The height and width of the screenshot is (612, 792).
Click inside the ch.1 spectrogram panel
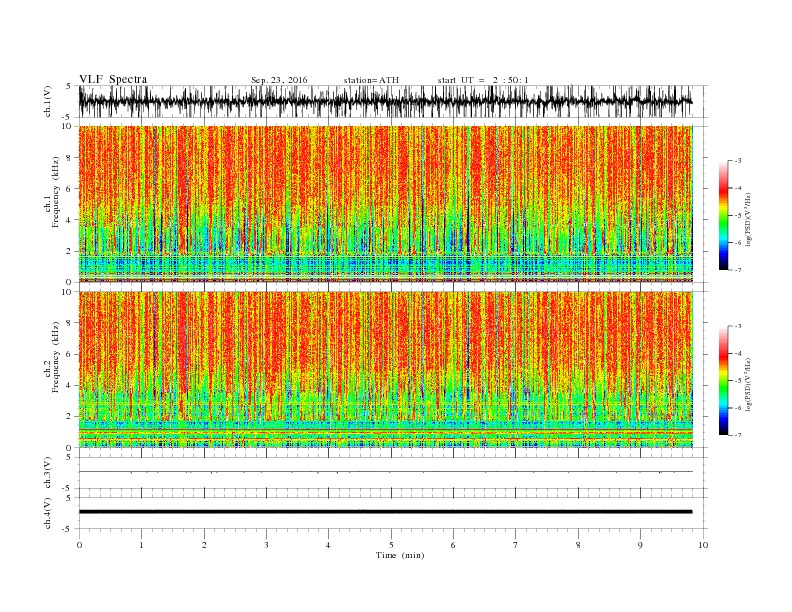(386, 204)
